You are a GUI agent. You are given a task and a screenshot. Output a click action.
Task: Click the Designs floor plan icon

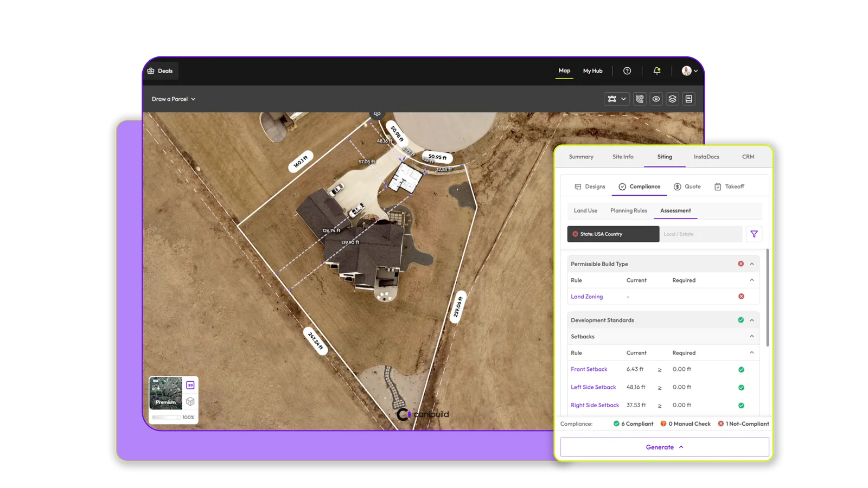tap(578, 187)
